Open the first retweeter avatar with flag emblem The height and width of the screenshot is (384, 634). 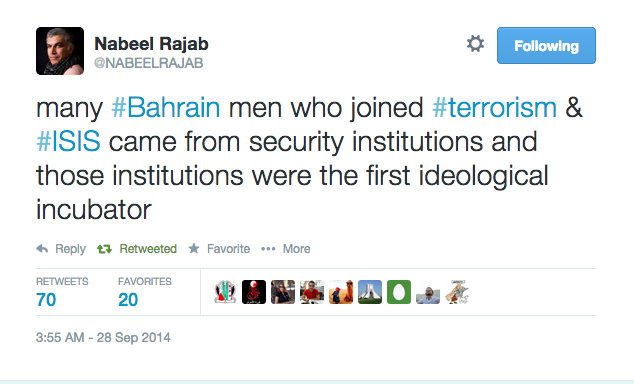click(225, 292)
